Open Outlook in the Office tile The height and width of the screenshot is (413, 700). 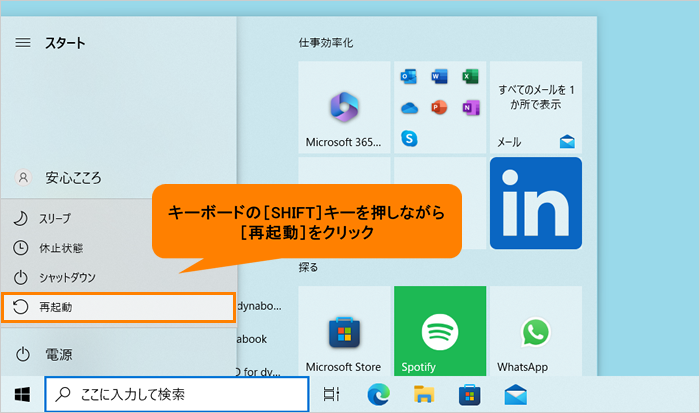408,76
